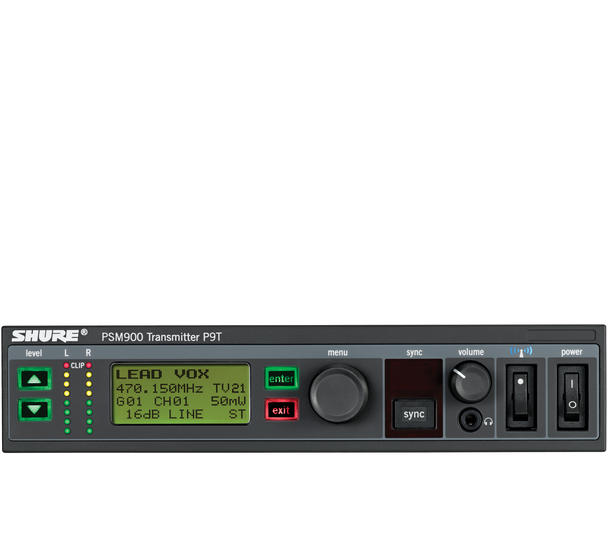Screen dimensions: 608x553
Task: Click the volume knob
Action: point(470,382)
